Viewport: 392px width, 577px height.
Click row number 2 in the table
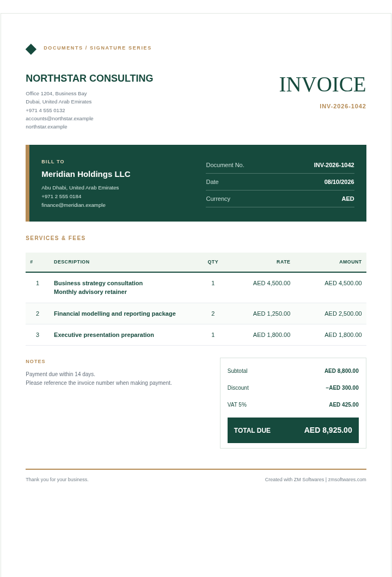click(x=38, y=314)
